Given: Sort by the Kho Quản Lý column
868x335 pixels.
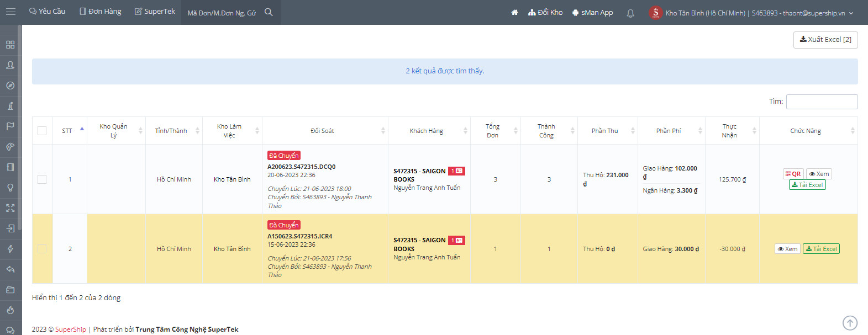Looking at the screenshot, I should (x=116, y=131).
